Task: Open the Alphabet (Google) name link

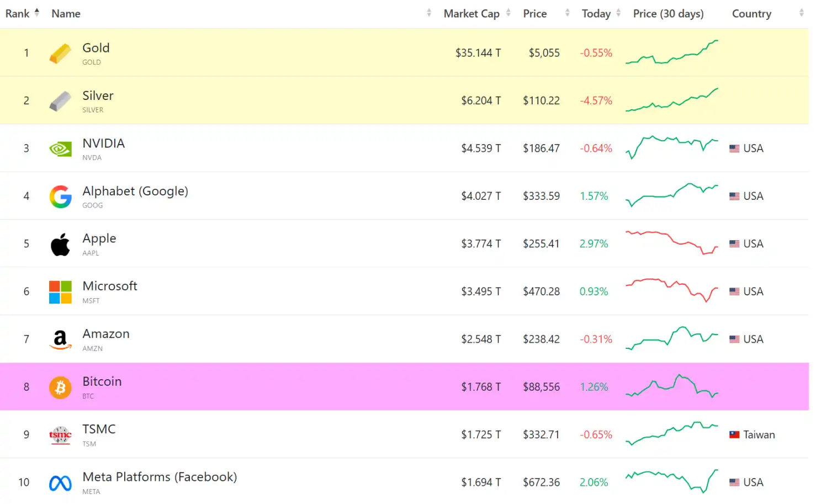Action: point(135,191)
